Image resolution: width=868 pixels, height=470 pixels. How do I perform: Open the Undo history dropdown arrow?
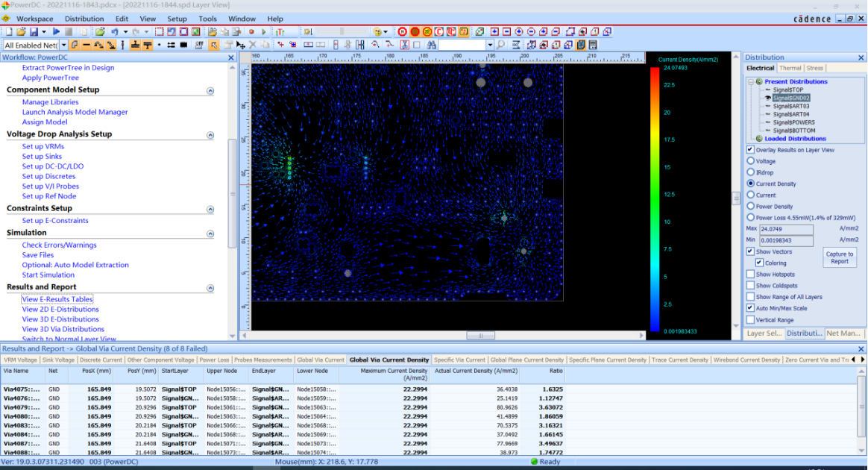pos(126,31)
